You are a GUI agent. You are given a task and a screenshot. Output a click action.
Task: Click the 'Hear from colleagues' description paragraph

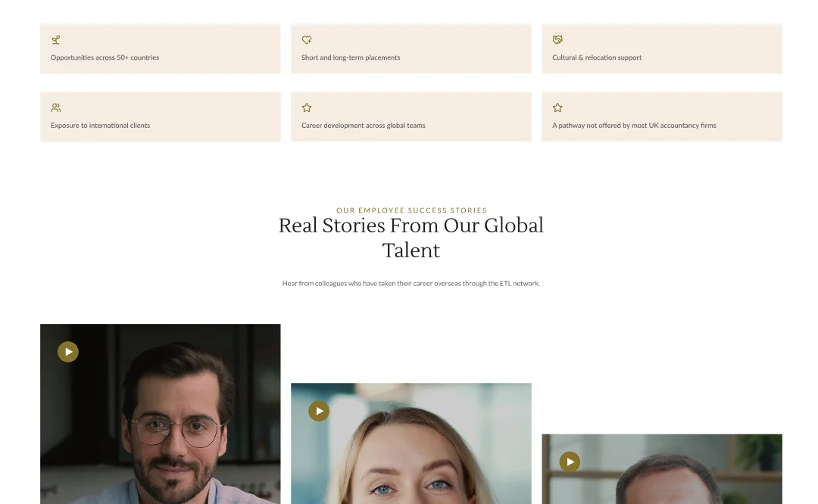[411, 284]
